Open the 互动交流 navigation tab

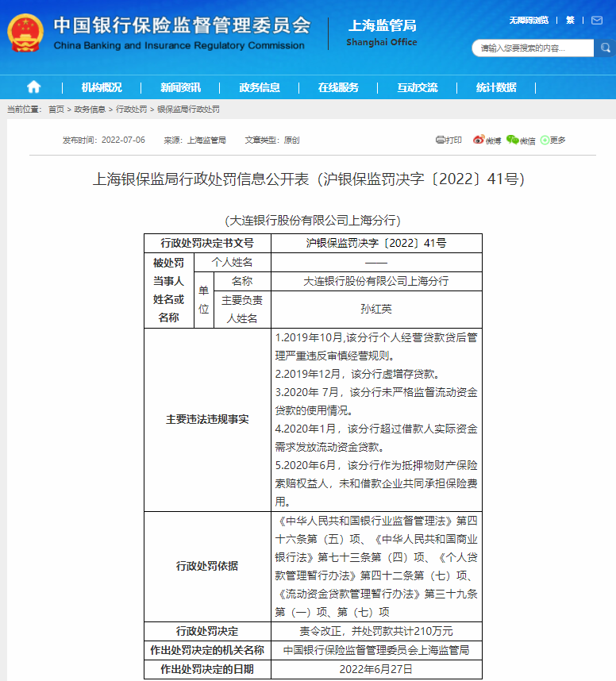click(418, 87)
